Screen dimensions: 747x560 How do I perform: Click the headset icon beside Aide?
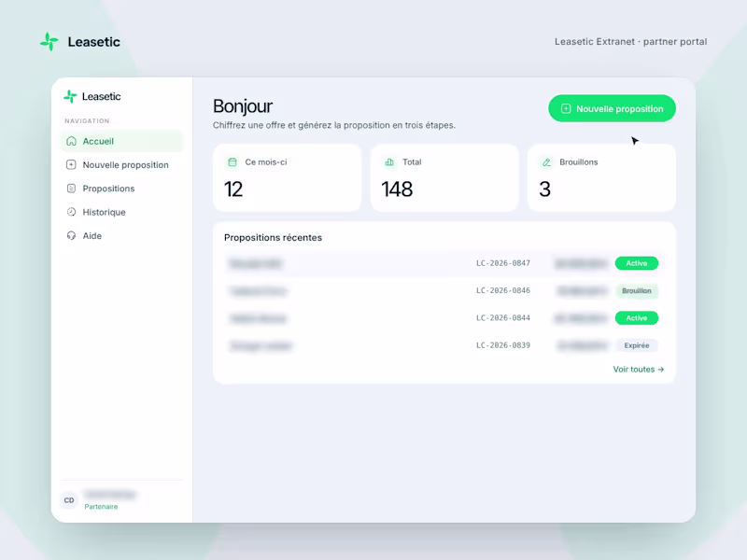pos(71,236)
